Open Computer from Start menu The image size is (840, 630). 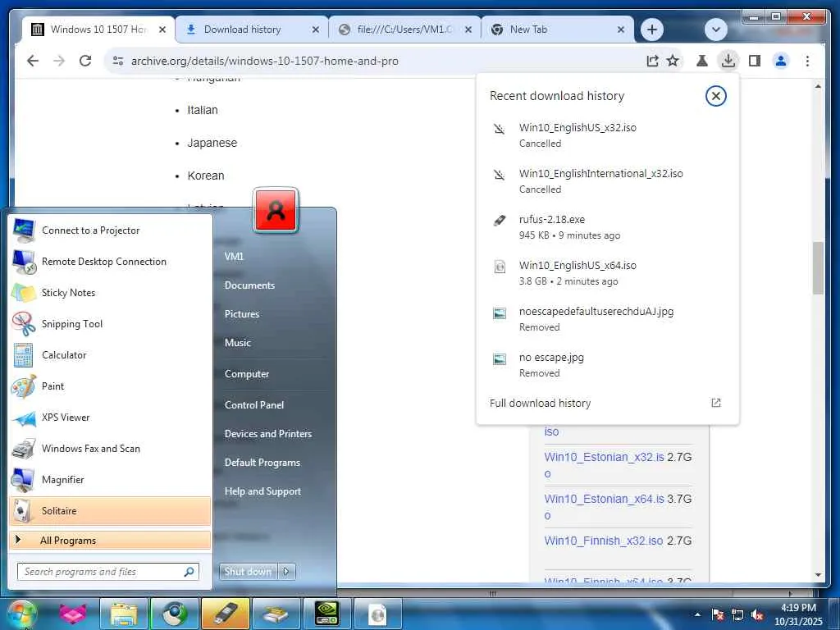[247, 374]
